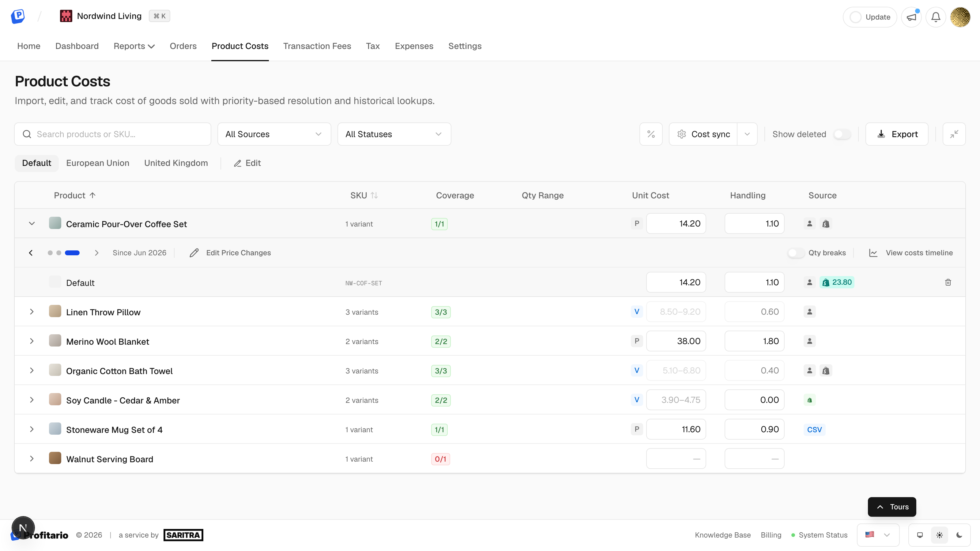Click the Shopify 23.80 cost badge
The width and height of the screenshot is (980, 551).
click(x=837, y=282)
